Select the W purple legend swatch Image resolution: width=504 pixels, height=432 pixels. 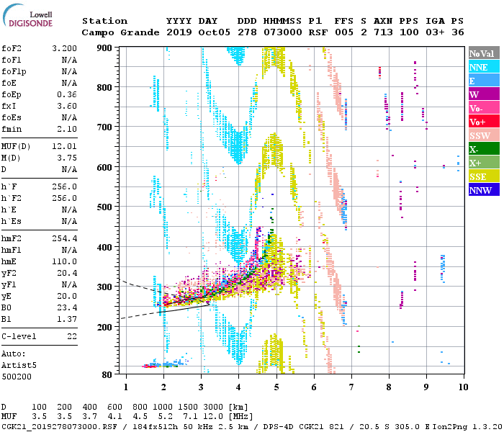pos(484,94)
